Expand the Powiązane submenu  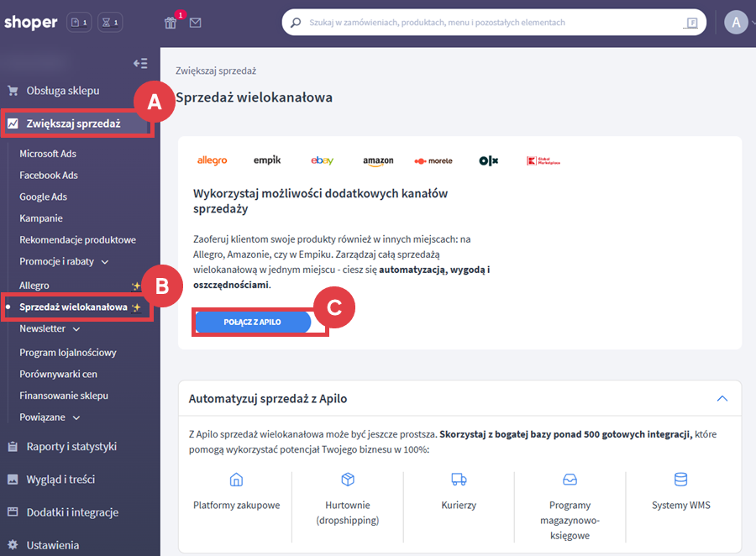coord(77,417)
